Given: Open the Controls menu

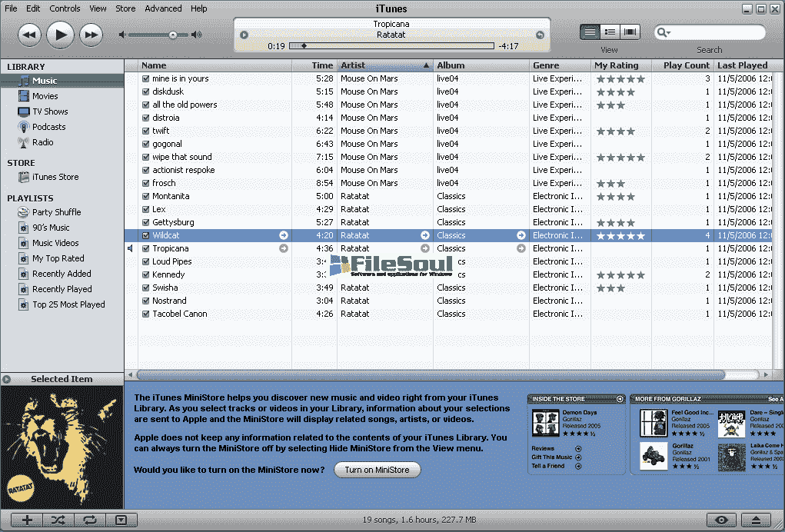Looking at the screenshot, I should (x=65, y=8).
